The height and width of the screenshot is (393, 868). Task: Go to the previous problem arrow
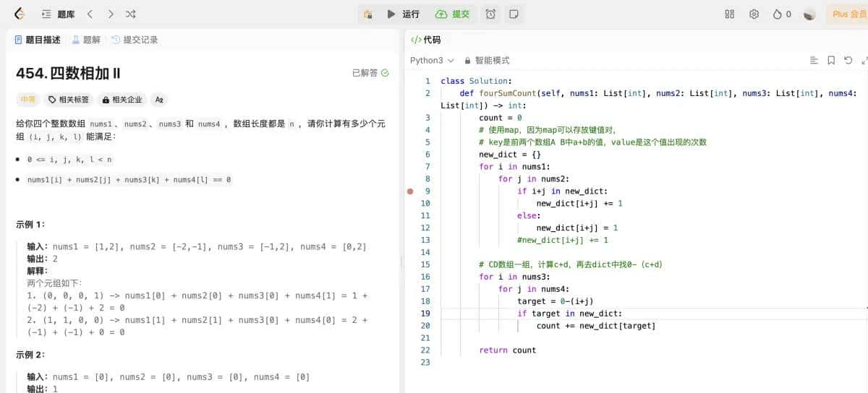[90, 14]
